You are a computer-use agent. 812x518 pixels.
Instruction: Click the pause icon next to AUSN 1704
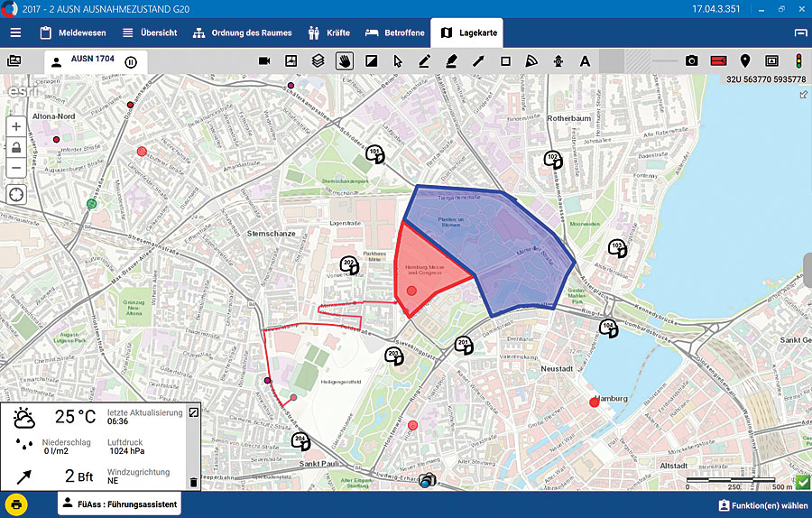point(131,62)
